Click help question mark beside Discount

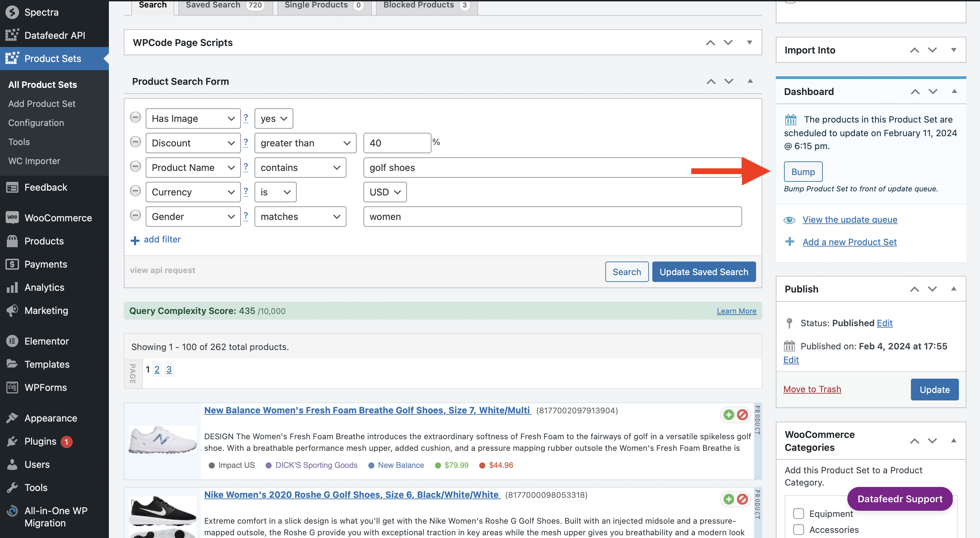point(246,143)
